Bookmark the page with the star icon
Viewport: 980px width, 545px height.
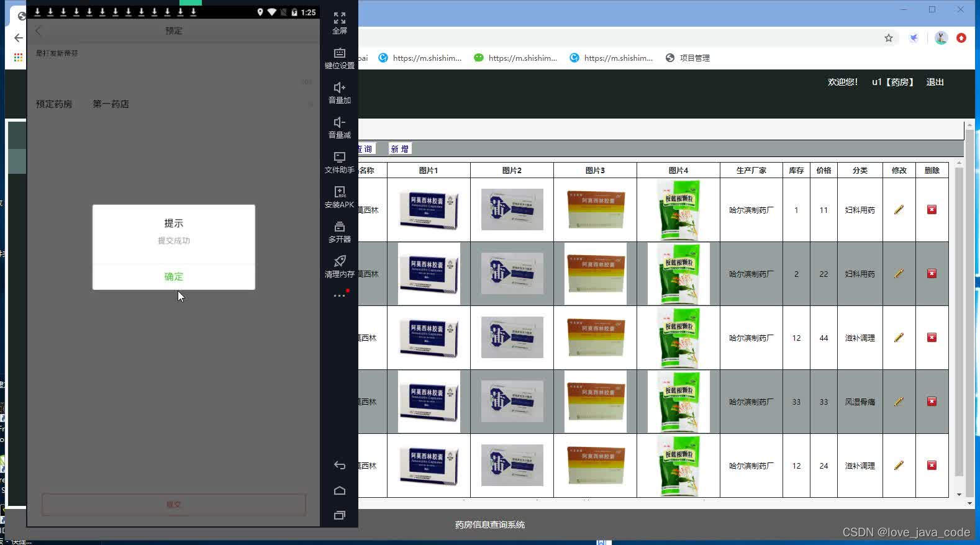(889, 38)
